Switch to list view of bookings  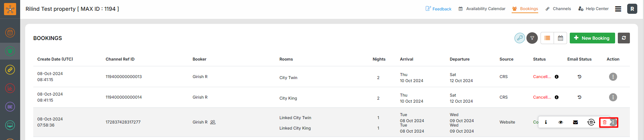click(547, 38)
